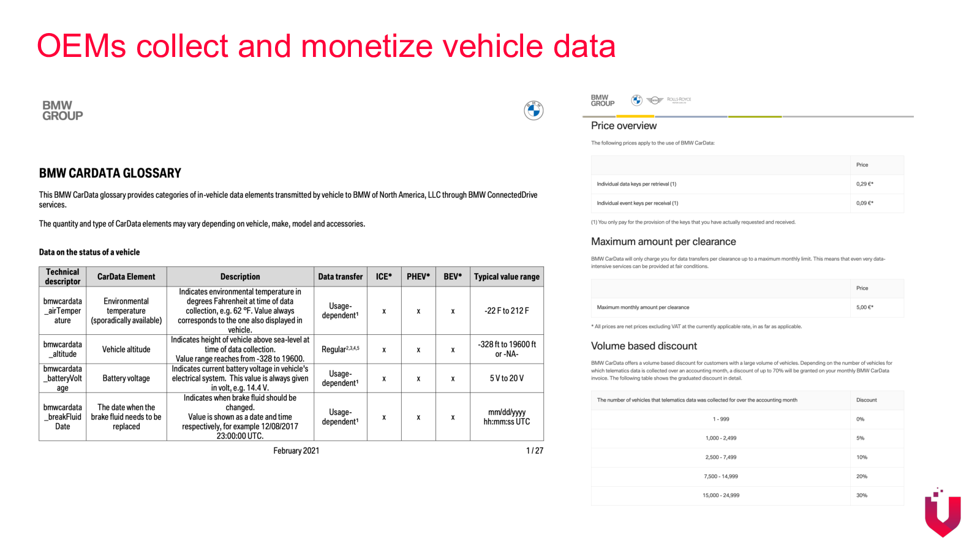Click the February 2021 footer date
980x551 pixels.
coord(296,451)
